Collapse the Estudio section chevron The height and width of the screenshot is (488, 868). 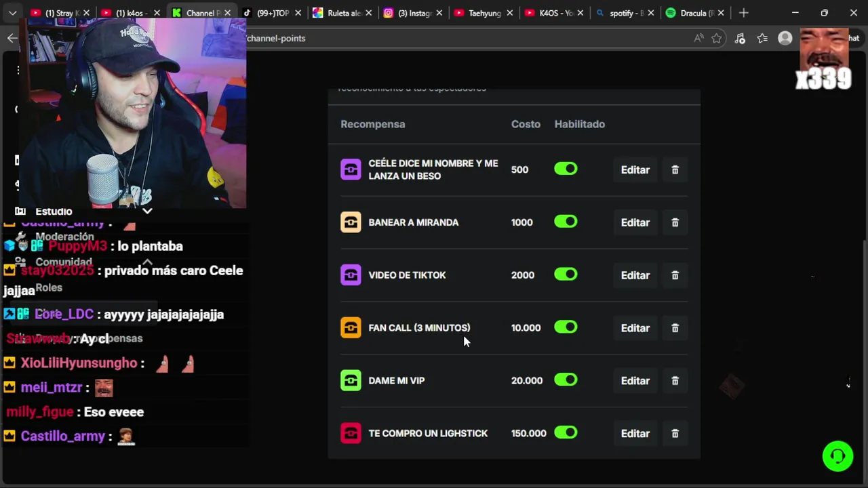click(x=147, y=211)
